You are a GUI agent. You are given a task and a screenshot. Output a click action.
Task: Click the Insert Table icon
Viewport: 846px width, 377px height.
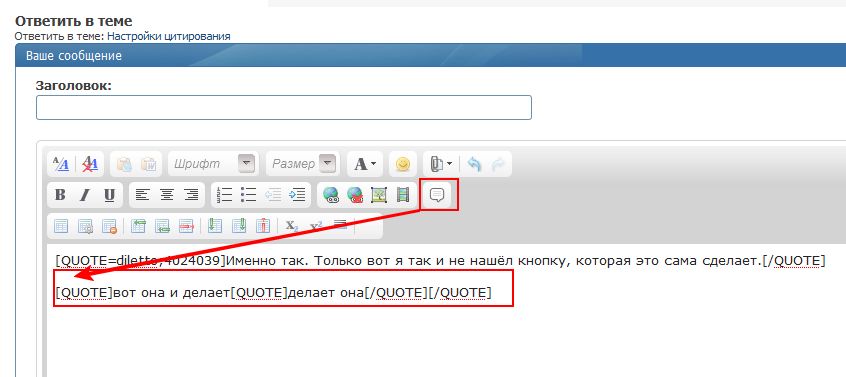61,226
